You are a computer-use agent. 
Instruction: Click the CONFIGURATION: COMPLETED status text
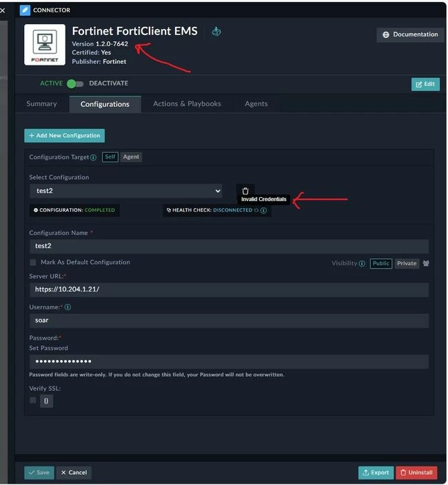pos(77,210)
